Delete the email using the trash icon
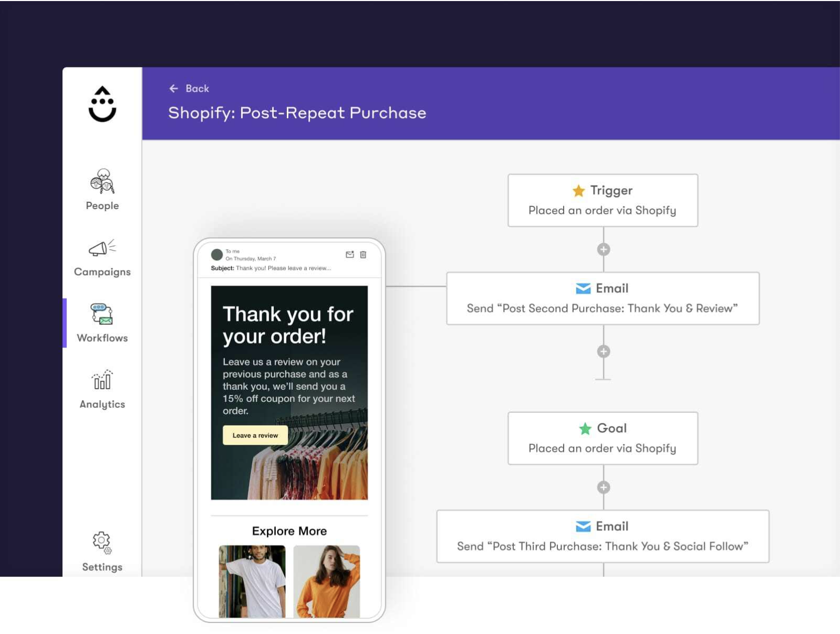Screen dimensions: 840x634 pos(363,255)
